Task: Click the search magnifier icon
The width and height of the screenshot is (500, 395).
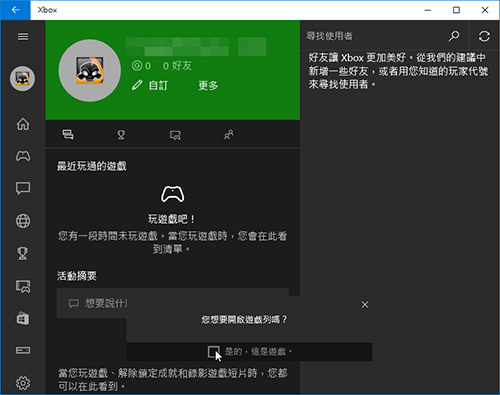Action: coord(454,36)
